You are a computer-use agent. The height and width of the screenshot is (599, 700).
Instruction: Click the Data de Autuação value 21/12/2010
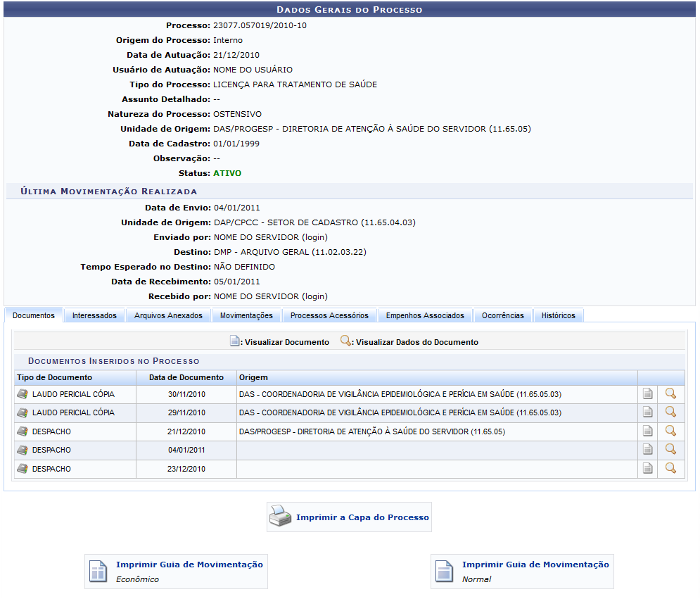coord(236,55)
